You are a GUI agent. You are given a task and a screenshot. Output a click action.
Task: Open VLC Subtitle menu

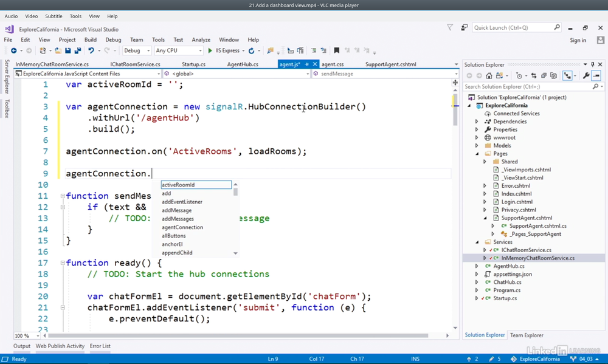[x=54, y=16]
